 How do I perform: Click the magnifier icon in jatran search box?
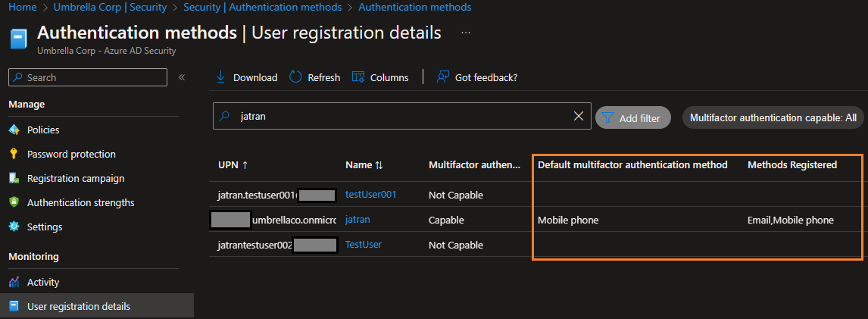(x=224, y=116)
